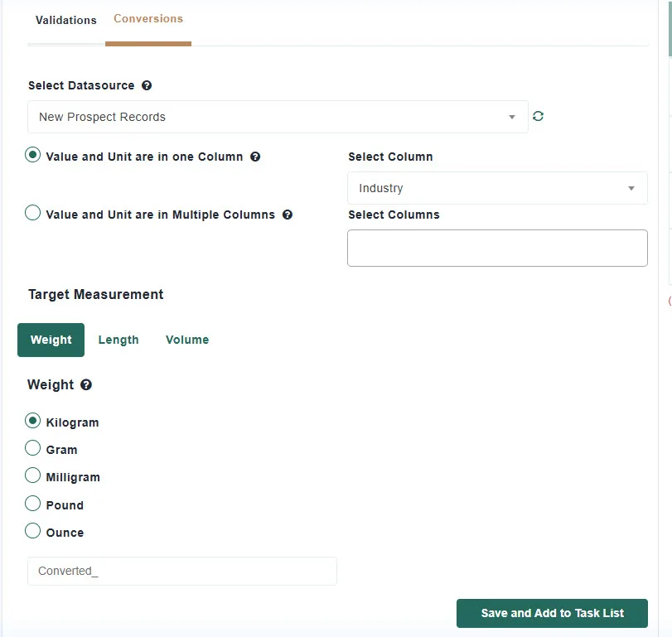Refresh the datasource list icon

(538, 116)
